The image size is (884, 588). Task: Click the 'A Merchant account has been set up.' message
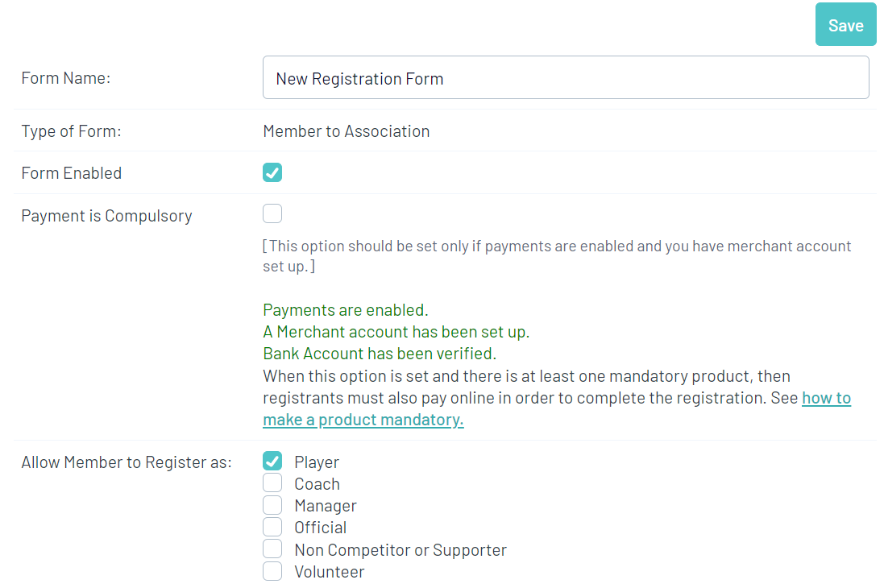(396, 332)
